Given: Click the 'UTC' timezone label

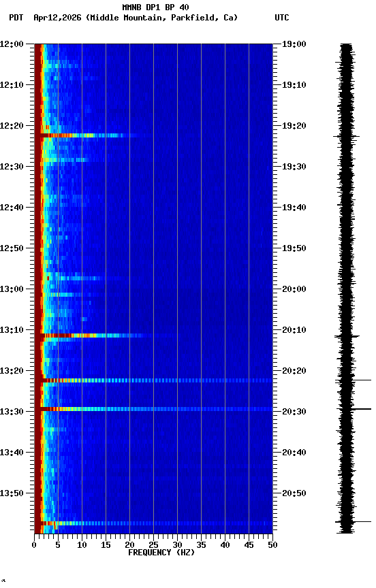Looking at the screenshot, I should tap(282, 18).
